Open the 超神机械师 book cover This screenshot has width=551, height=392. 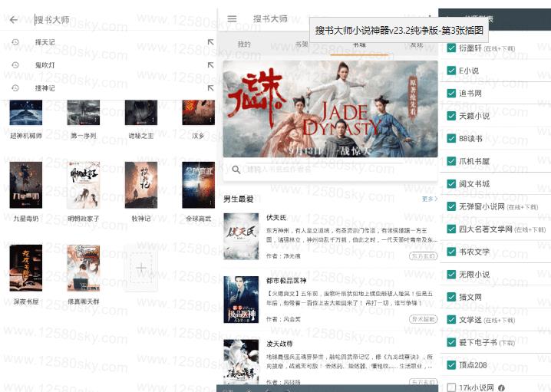click(26, 113)
